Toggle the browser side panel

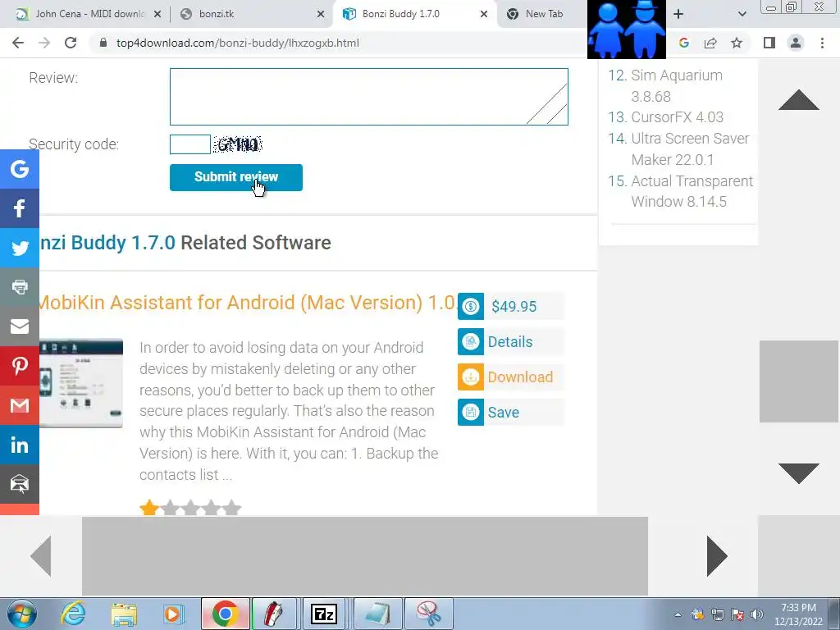769,43
